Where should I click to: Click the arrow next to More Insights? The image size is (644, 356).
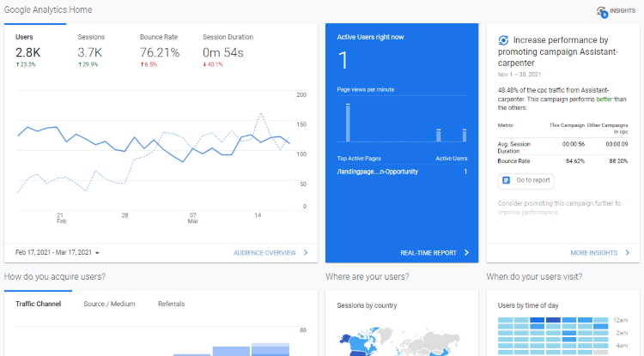click(628, 253)
